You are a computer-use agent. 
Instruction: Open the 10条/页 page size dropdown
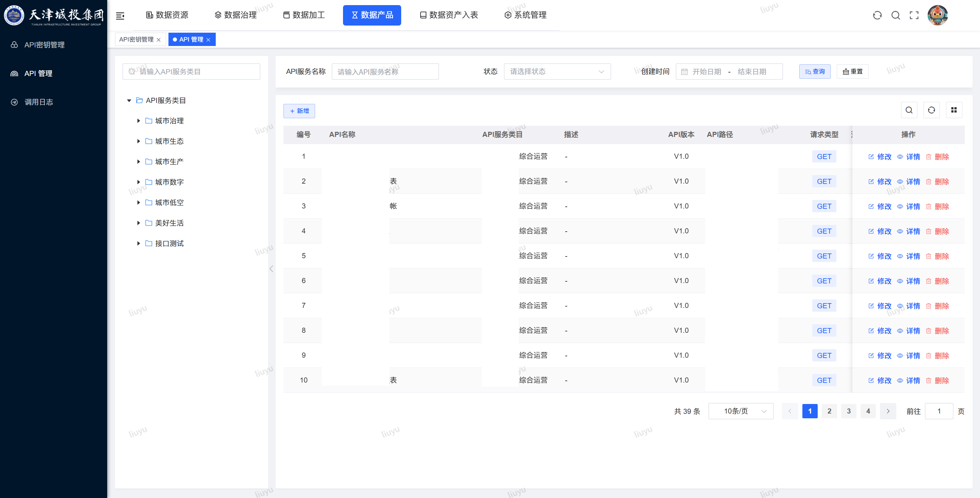(741, 411)
